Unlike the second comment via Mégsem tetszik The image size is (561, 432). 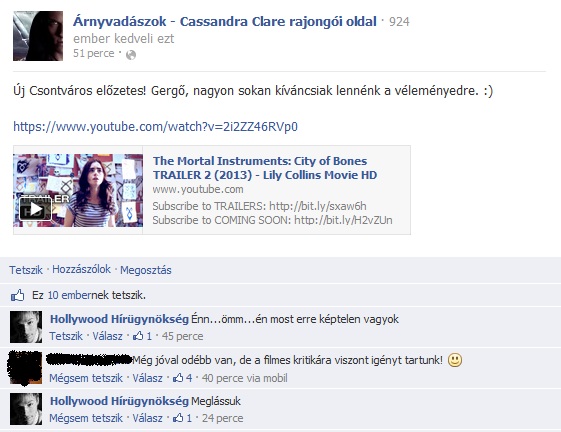point(86,378)
